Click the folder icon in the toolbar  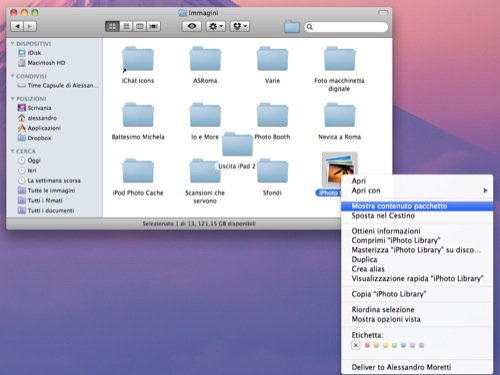292,27
